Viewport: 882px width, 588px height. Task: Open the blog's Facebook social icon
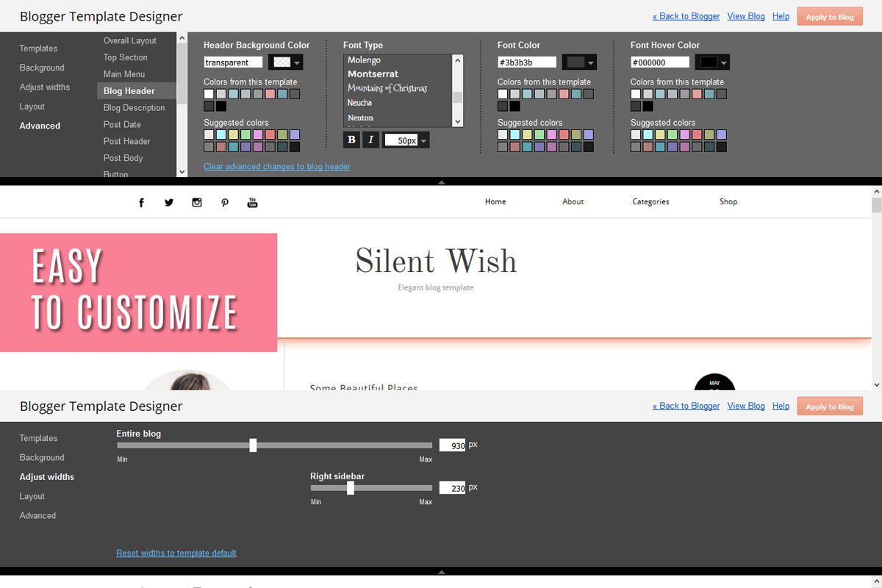coord(142,203)
